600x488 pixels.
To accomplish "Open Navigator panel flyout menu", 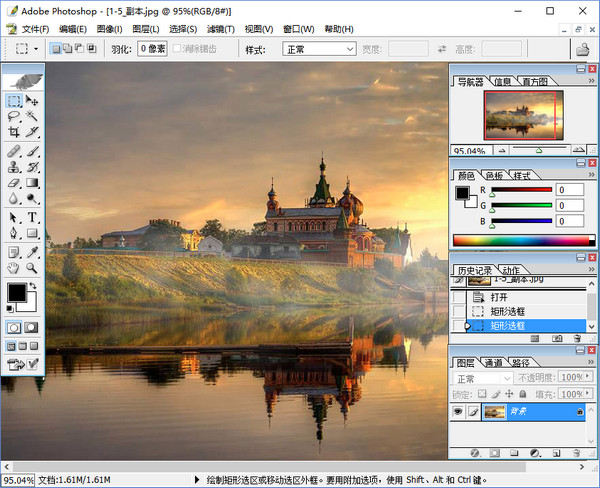I will tap(590, 81).
